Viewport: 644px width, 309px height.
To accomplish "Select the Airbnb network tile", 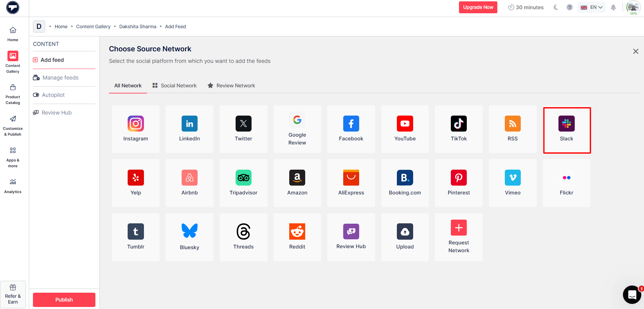I will pos(189,183).
